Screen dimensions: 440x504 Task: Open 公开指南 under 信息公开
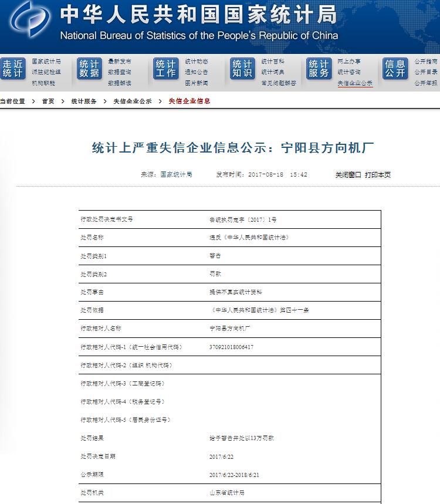(x=426, y=62)
